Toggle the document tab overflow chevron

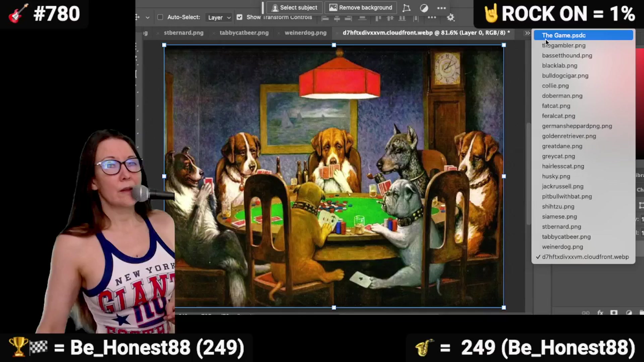tap(527, 33)
